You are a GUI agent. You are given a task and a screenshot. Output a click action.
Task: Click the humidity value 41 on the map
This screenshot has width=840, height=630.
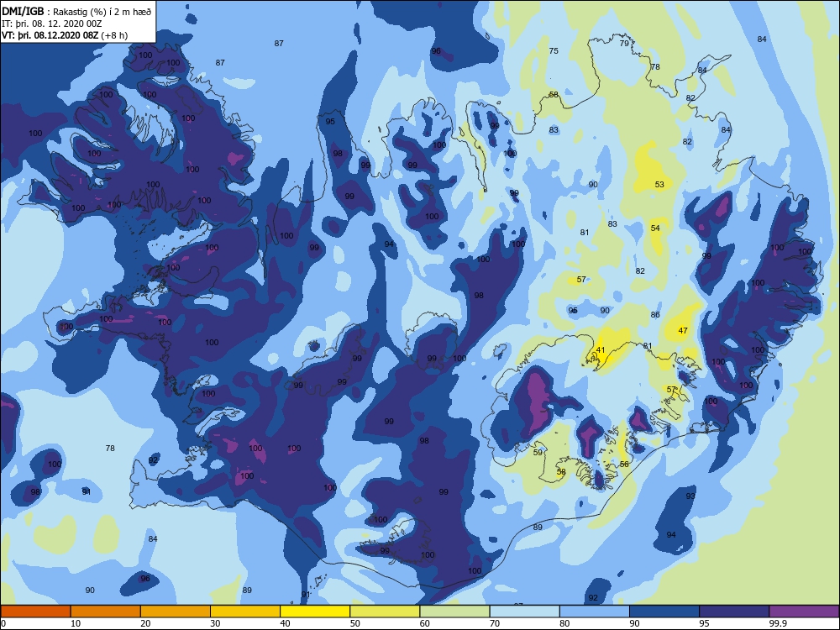point(601,349)
